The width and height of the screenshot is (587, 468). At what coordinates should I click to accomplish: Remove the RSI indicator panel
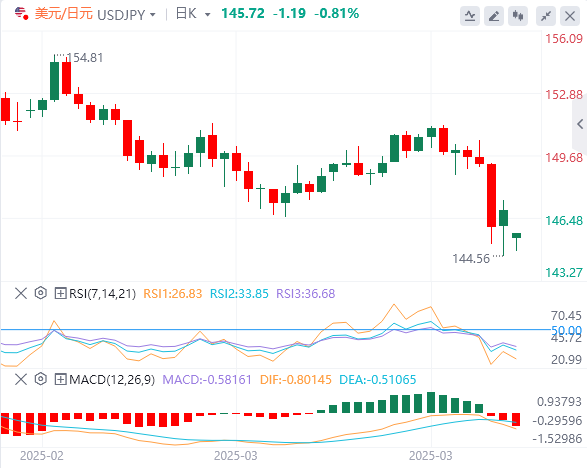pyautogui.click(x=21, y=293)
